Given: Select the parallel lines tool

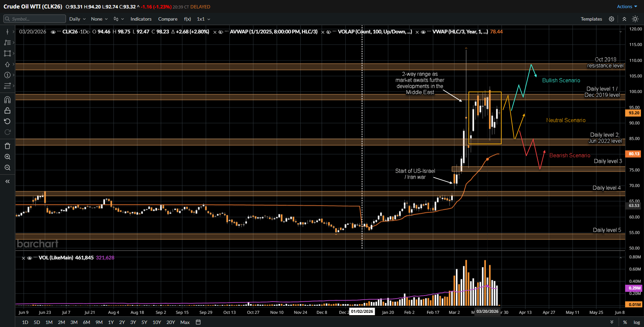Looking at the screenshot, I should click(x=7, y=86).
